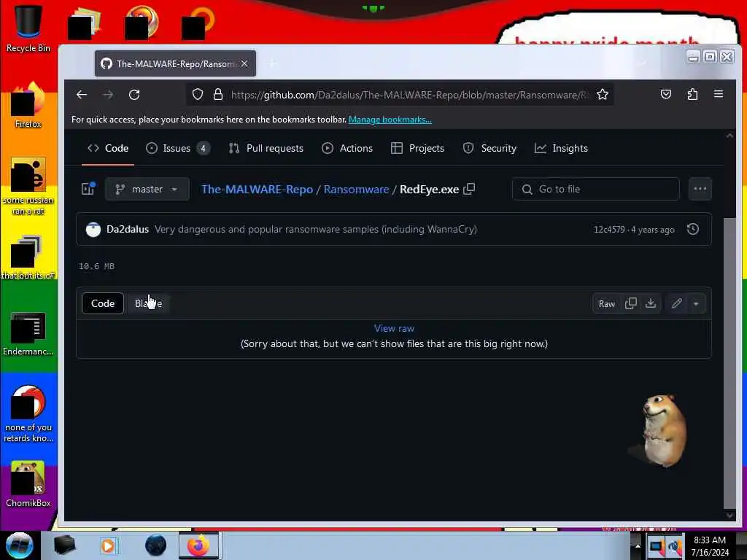Download the raw file icon
This screenshot has height=560, width=747.
tap(651, 303)
